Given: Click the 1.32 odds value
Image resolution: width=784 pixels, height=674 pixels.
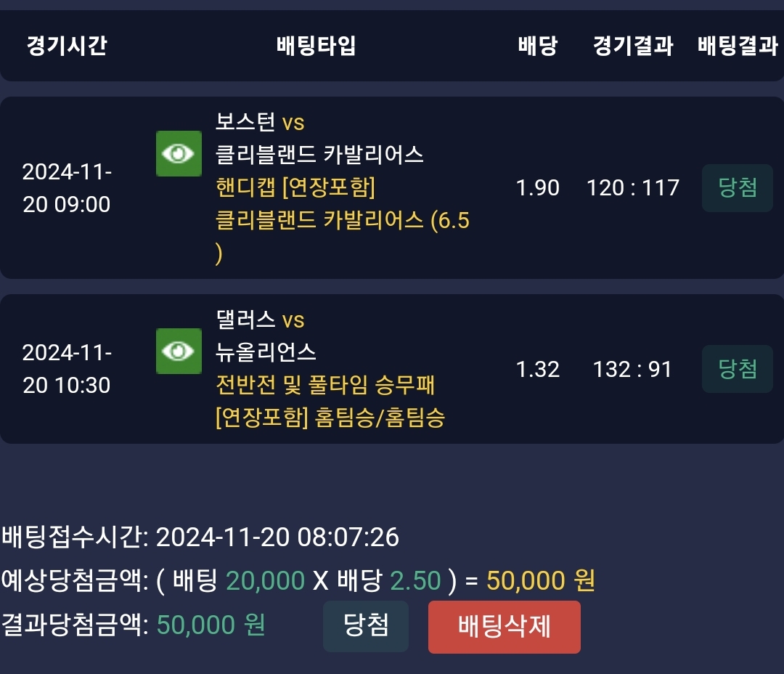Looking at the screenshot, I should pos(537,370).
